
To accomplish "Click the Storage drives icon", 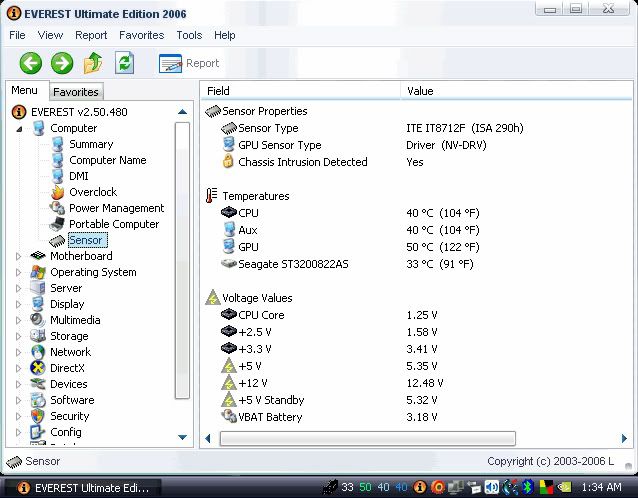I will [x=38, y=336].
